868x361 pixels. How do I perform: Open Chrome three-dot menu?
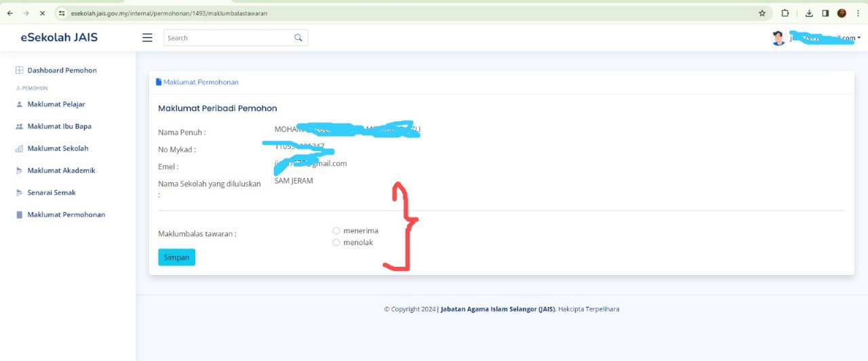[x=858, y=13]
